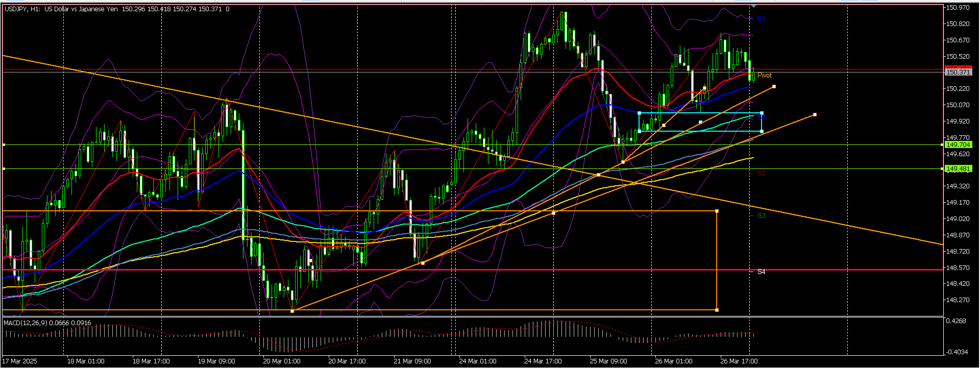This screenshot has height=368, width=980.
Task: Click the chart shift triangle marker at top
Action: pyautogui.click(x=753, y=6)
